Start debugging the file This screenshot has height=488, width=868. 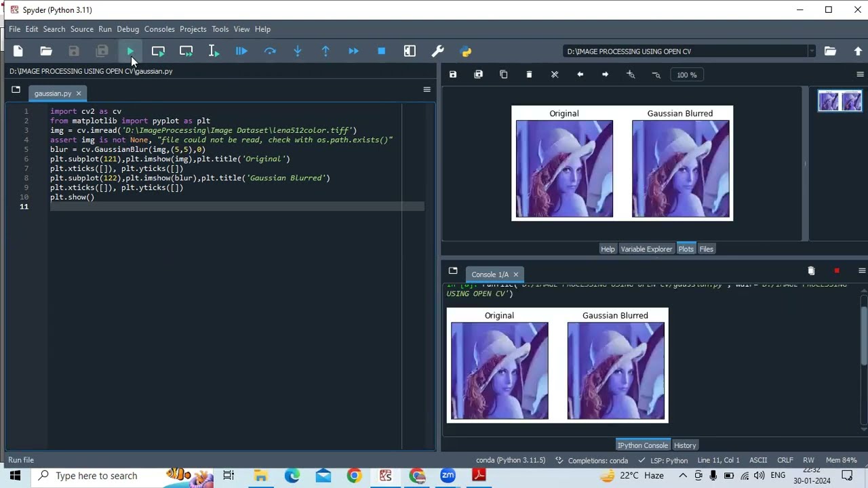click(241, 51)
